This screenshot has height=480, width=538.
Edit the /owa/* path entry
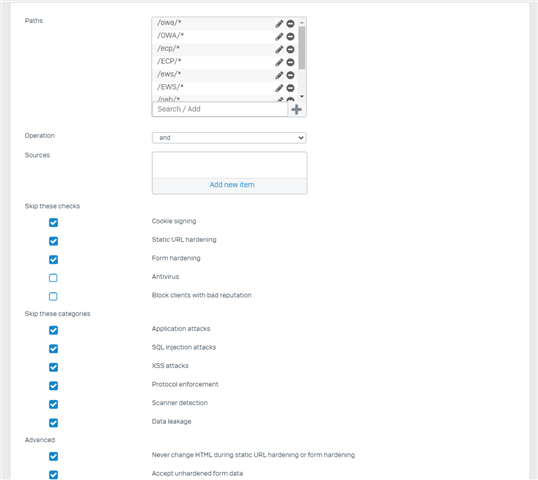(x=279, y=24)
